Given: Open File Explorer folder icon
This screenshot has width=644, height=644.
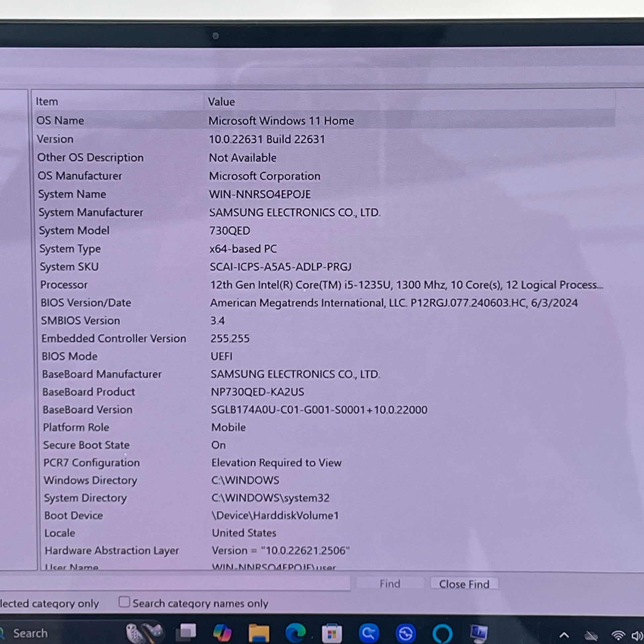Looking at the screenshot, I should [x=259, y=633].
